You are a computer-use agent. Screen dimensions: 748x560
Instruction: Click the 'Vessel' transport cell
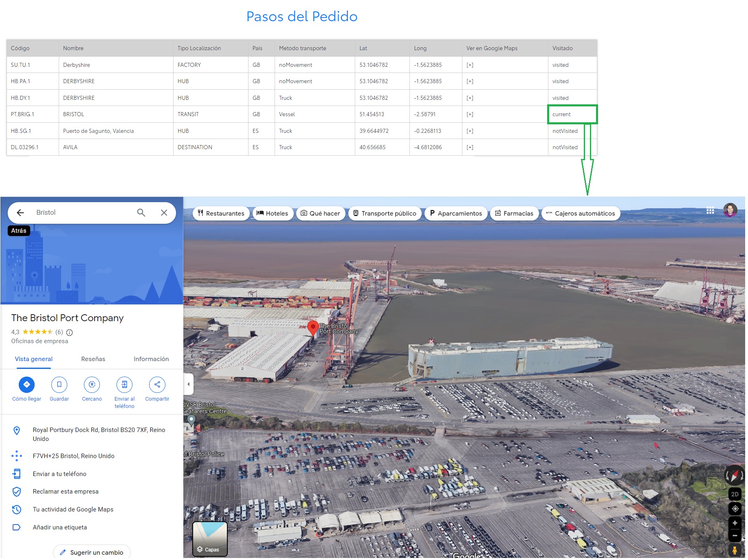(315, 115)
